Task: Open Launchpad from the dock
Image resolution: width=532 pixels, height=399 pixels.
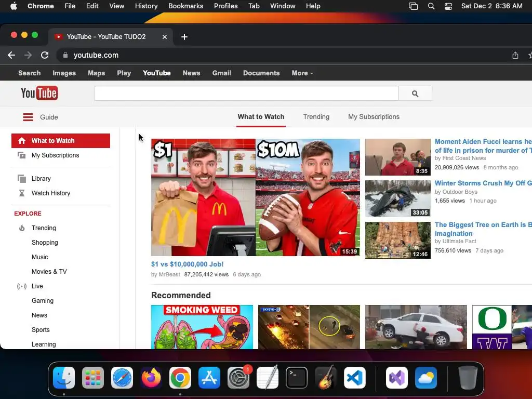Action: (x=93, y=378)
